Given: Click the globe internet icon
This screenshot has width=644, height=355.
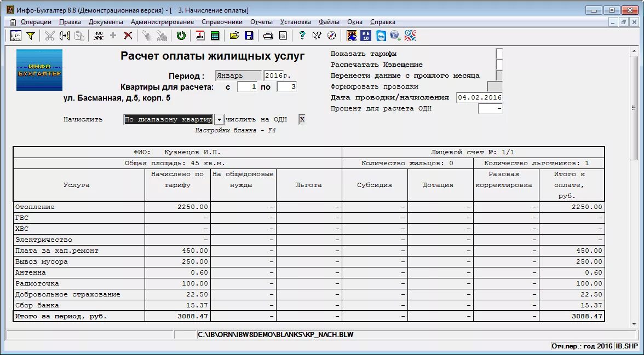Looking at the screenshot, I should [395, 36].
